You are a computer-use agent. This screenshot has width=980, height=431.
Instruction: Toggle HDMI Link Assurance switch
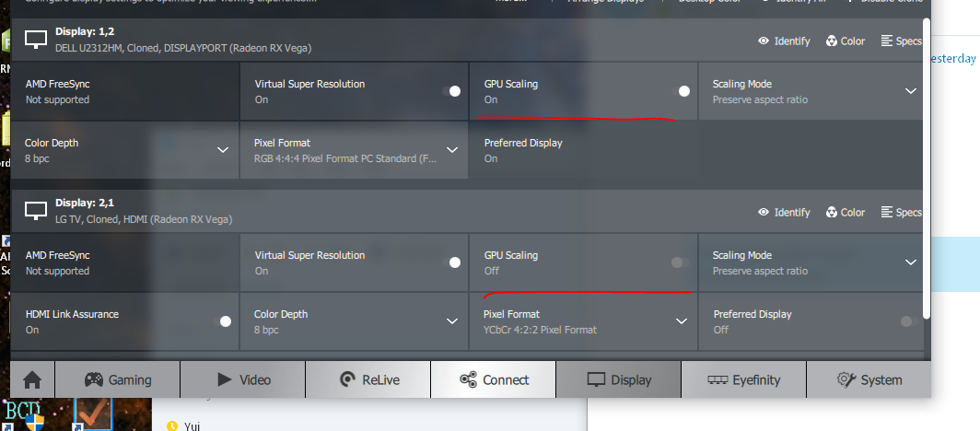223,321
